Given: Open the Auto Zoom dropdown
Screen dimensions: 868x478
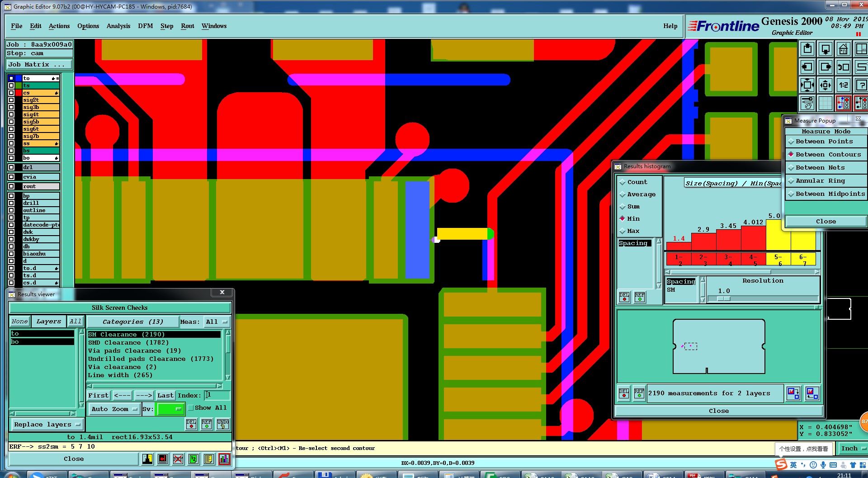Looking at the screenshot, I should pos(114,409).
